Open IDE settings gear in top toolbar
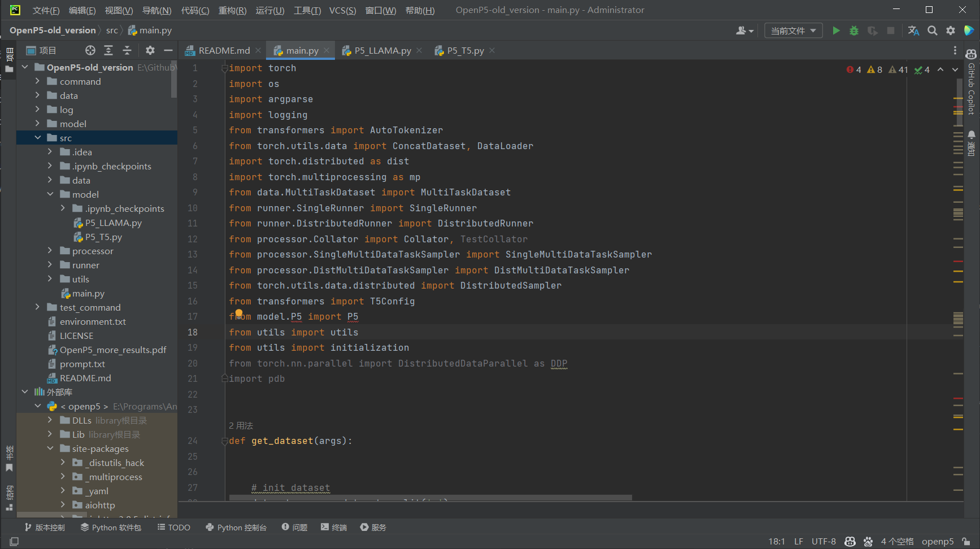Viewport: 980px width, 549px height. (x=951, y=30)
